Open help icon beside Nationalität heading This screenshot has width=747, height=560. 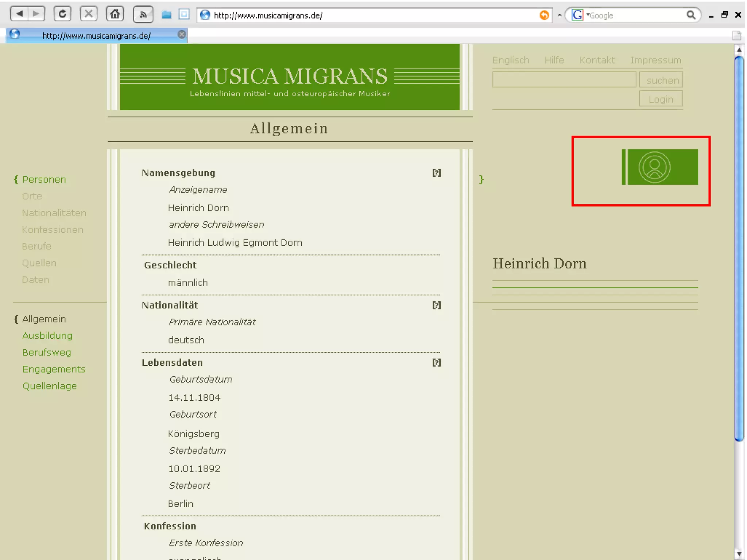436,305
